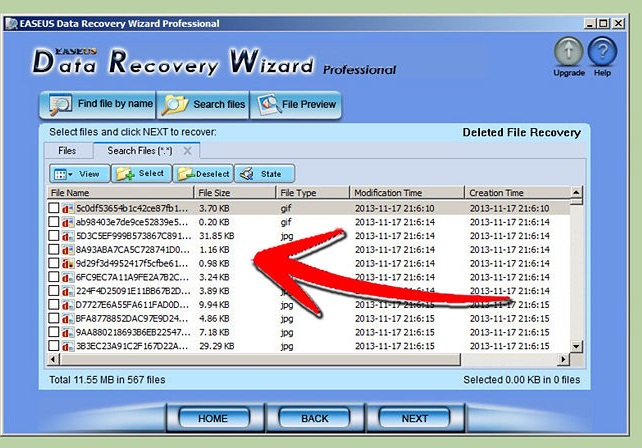Click horizontal scrollbar right arrow
This screenshot has height=448, width=642.
[x=563, y=360]
